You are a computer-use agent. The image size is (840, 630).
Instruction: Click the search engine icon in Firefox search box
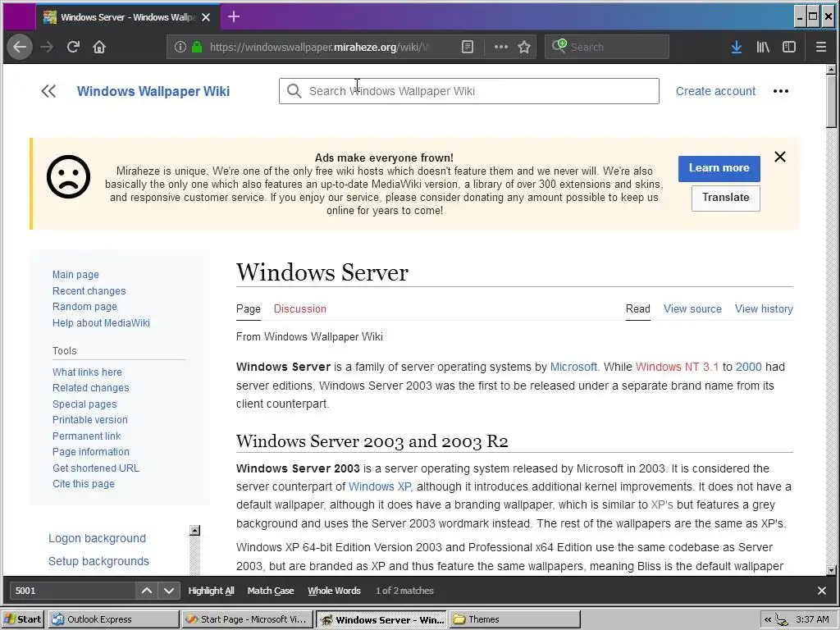(559, 46)
